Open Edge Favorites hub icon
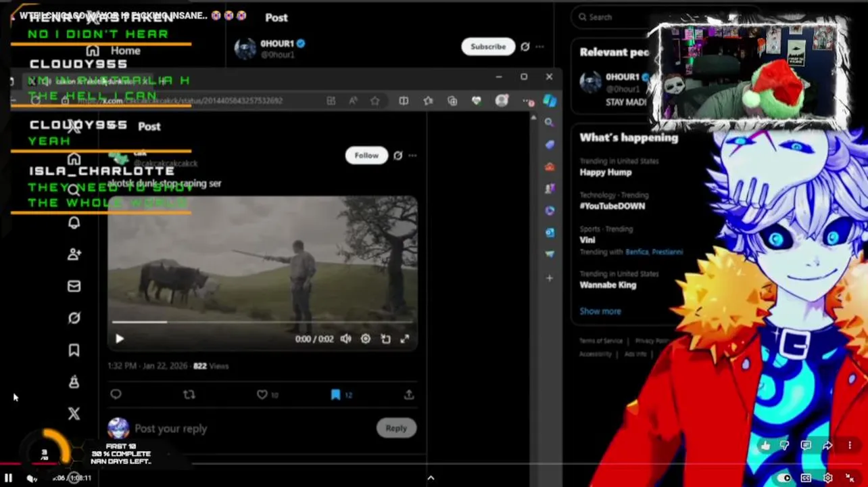868x487 pixels. point(428,101)
